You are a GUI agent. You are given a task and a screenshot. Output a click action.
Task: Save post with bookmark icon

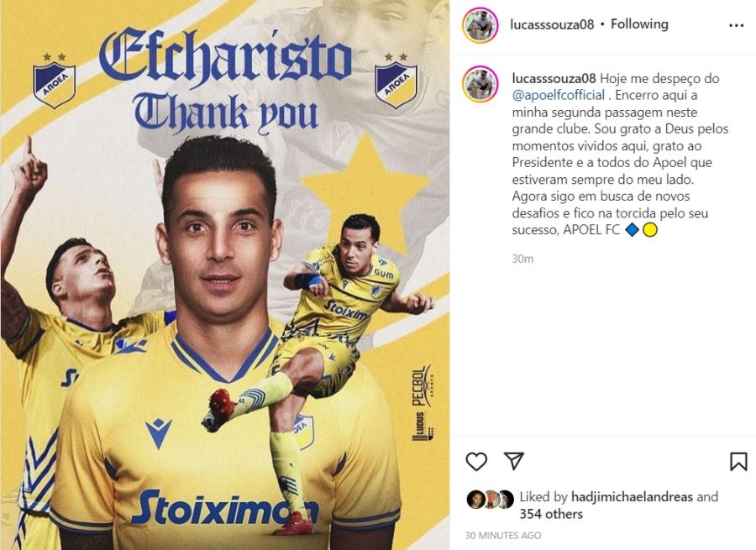(738, 461)
